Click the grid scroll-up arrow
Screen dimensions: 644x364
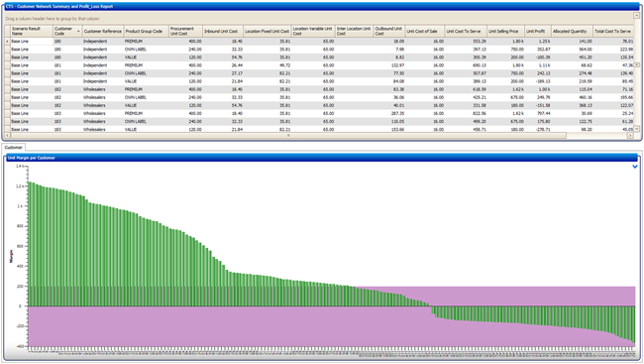[x=636, y=15]
